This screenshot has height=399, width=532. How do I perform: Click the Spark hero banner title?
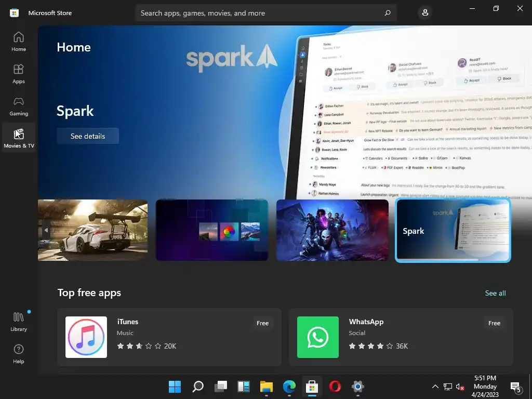pyautogui.click(x=75, y=111)
